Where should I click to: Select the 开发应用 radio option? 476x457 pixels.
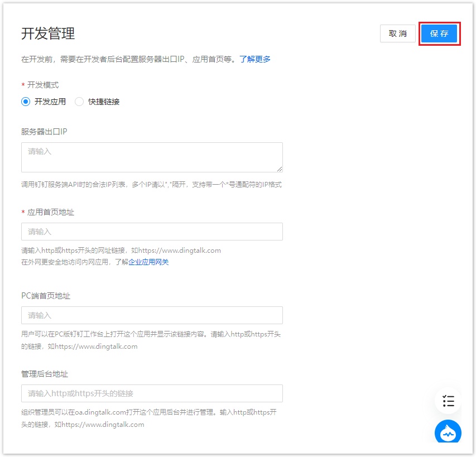click(x=26, y=102)
